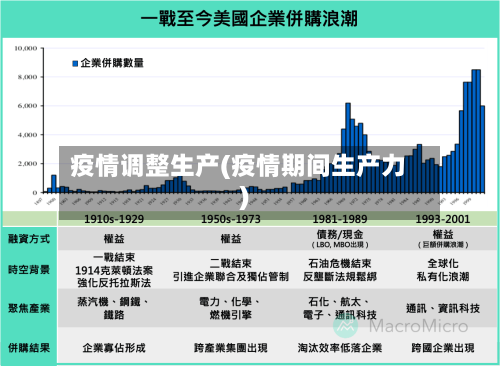This screenshot has width=500, height=366.
Task: Click the (LBO, MBO出現) note
Action: (x=340, y=245)
